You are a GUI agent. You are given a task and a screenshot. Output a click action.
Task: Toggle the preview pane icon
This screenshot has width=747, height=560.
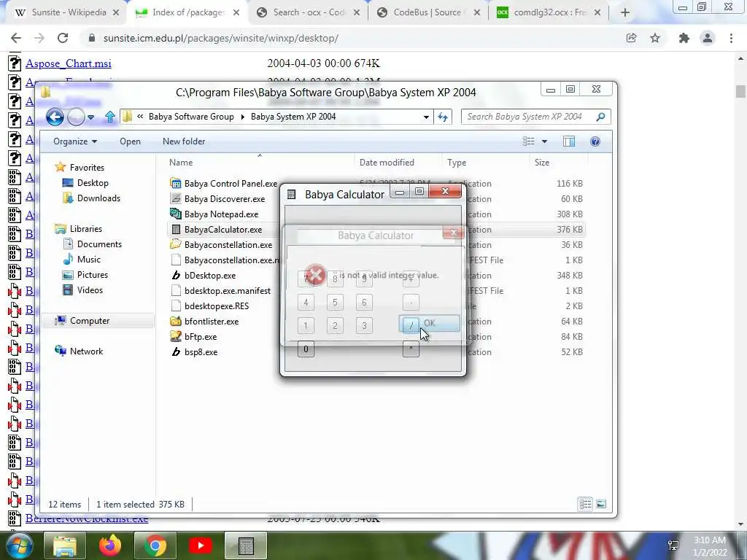569,141
